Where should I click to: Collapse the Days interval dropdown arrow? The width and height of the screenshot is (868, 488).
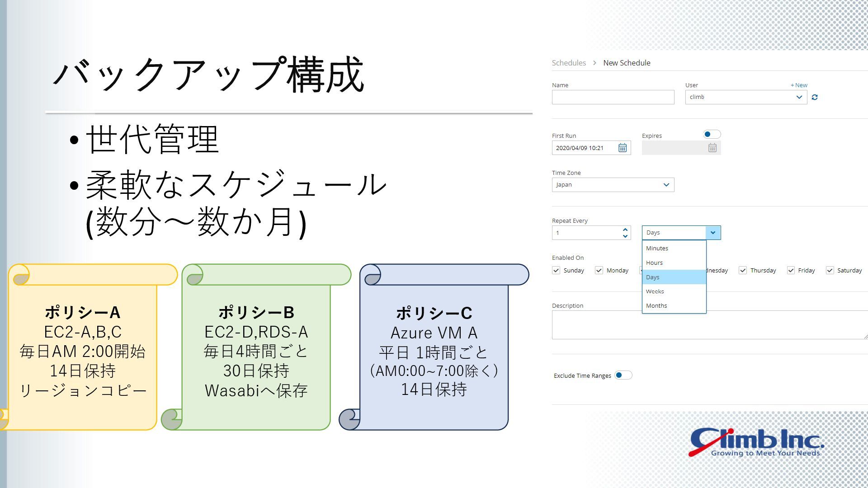pos(713,233)
